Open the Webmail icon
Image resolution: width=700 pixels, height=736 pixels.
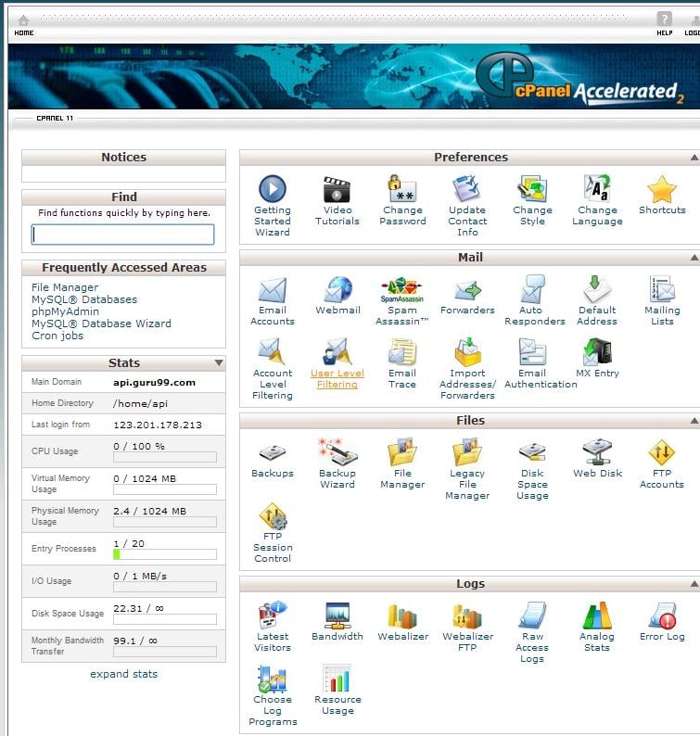point(337,290)
